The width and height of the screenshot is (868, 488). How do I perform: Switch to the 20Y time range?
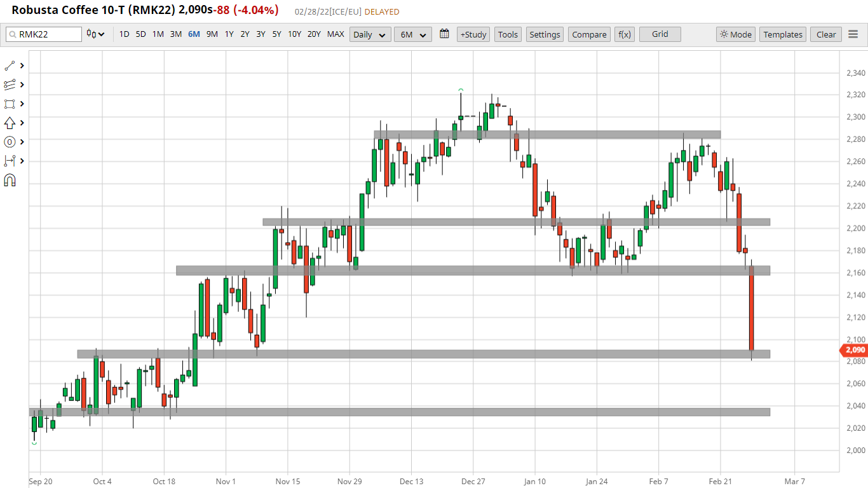[314, 34]
